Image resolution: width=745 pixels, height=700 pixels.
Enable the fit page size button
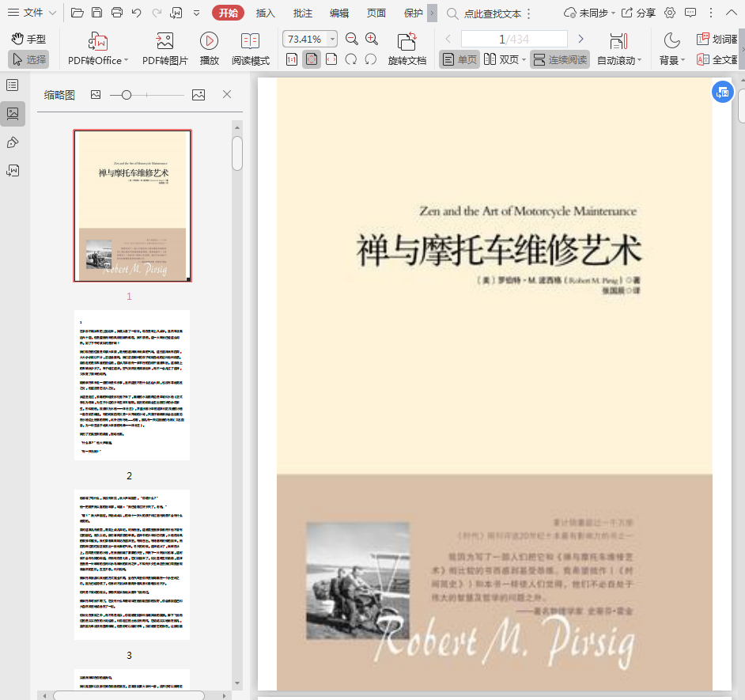tap(312, 59)
